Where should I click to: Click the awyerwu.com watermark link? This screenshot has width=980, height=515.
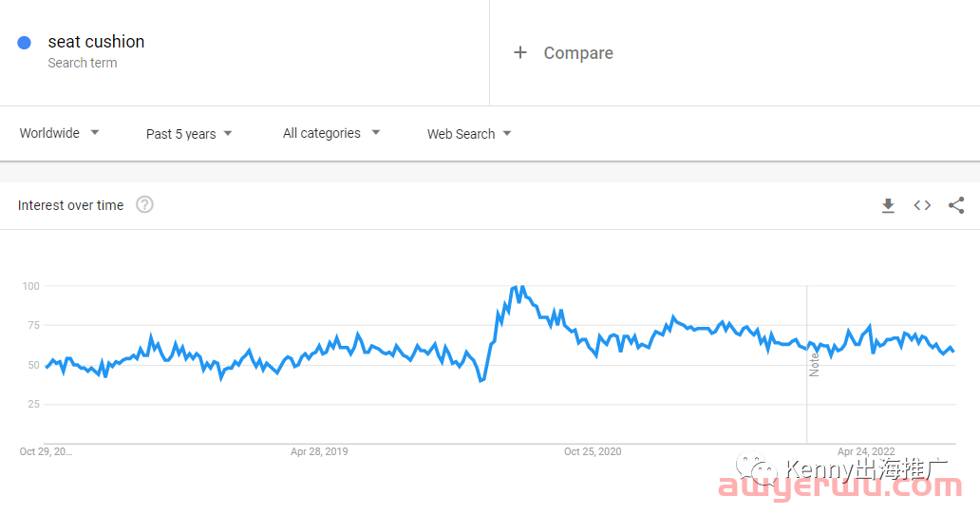point(840,486)
